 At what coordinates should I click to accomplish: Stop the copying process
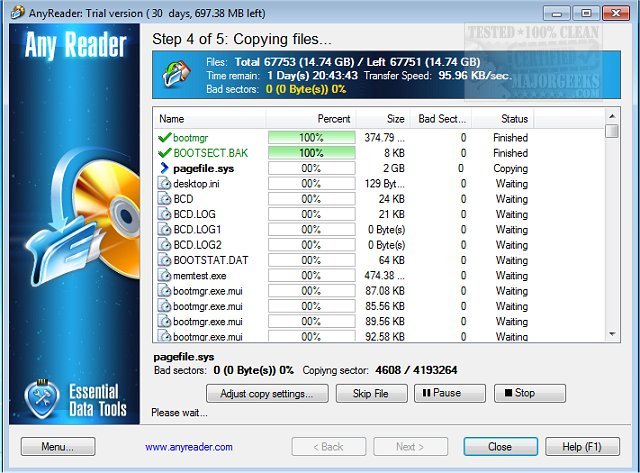[530, 393]
